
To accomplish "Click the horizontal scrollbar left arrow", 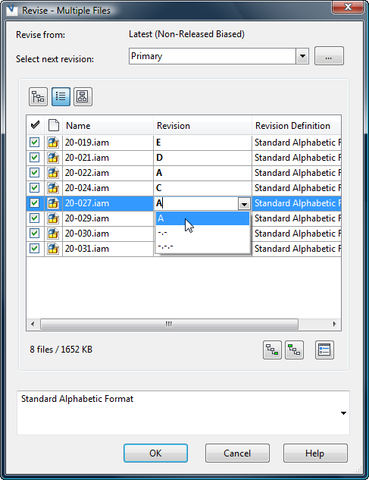I will [33, 324].
